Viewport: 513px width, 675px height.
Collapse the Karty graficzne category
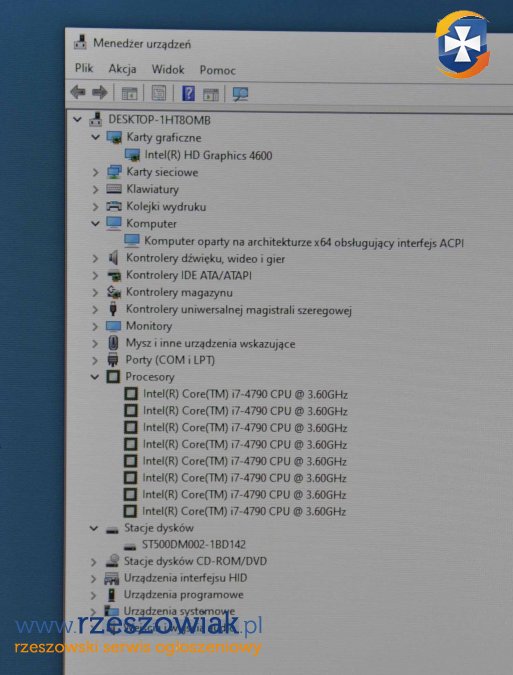pyautogui.click(x=96, y=137)
